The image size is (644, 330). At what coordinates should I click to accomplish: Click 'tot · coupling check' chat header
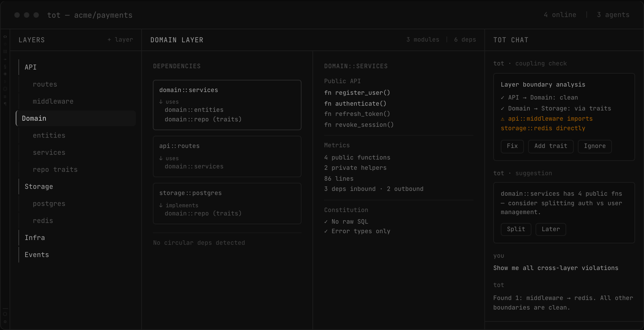click(x=530, y=63)
